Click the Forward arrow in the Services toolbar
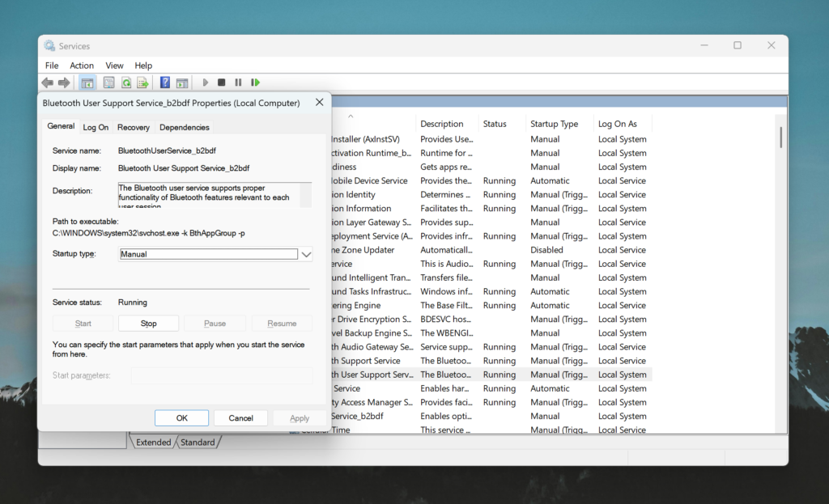Viewport: 829px width, 504px height. click(x=64, y=83)
